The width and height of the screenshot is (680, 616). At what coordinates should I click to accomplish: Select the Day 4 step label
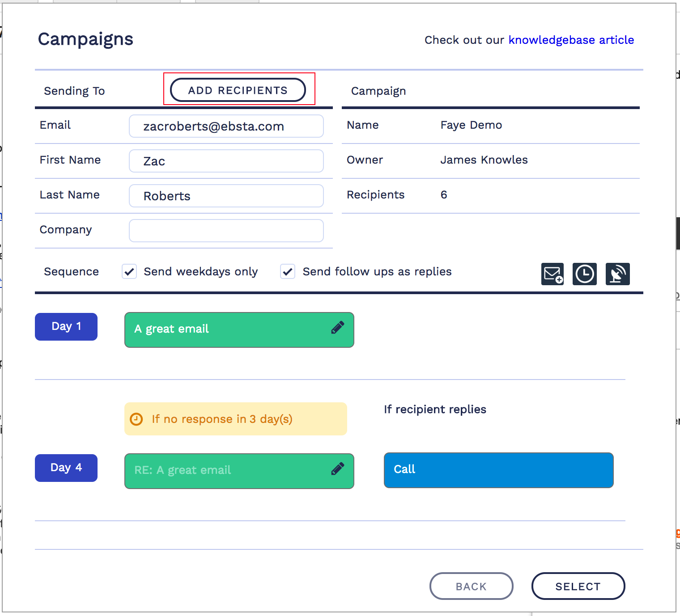click(66, 468)
